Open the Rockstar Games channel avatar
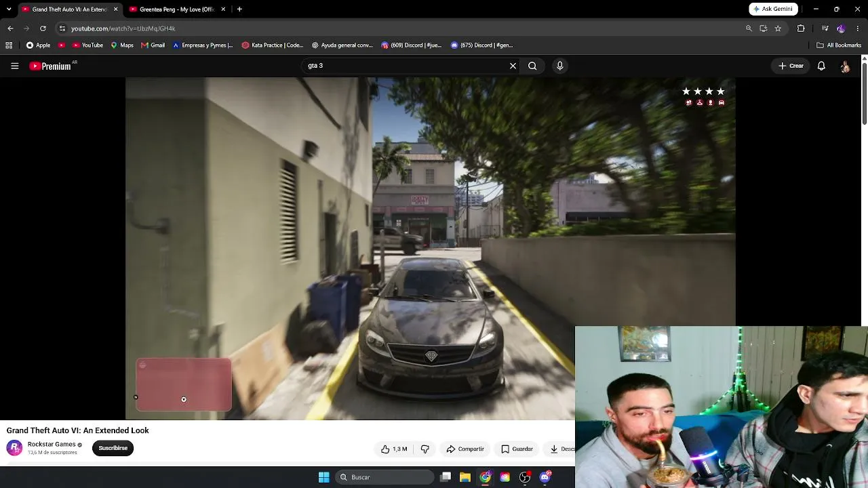 click(14, 447)
